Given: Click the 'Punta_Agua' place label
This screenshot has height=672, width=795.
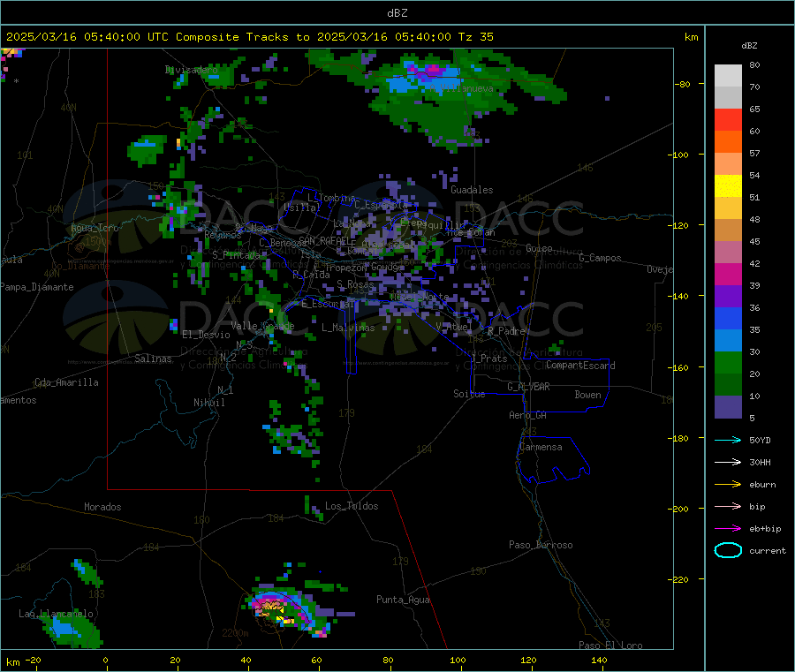Looking at the screenshot, I should click(403, 600).
